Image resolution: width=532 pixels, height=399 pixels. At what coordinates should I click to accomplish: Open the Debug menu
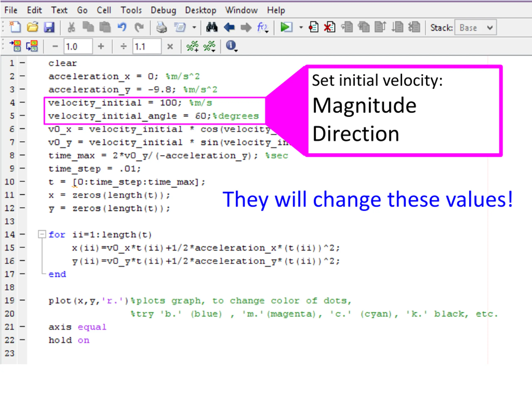click(x=163, y=10)
